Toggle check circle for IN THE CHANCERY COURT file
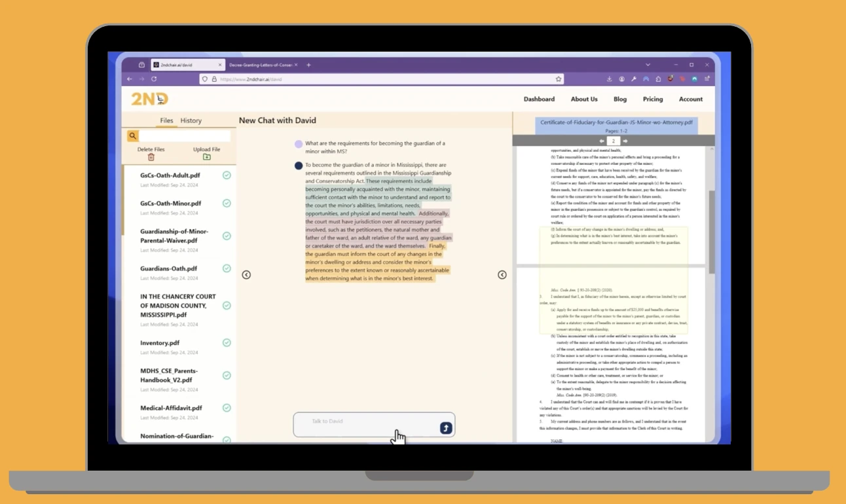Image resolution: width=846 pixels, height=504 pixels. click(227, 306)
